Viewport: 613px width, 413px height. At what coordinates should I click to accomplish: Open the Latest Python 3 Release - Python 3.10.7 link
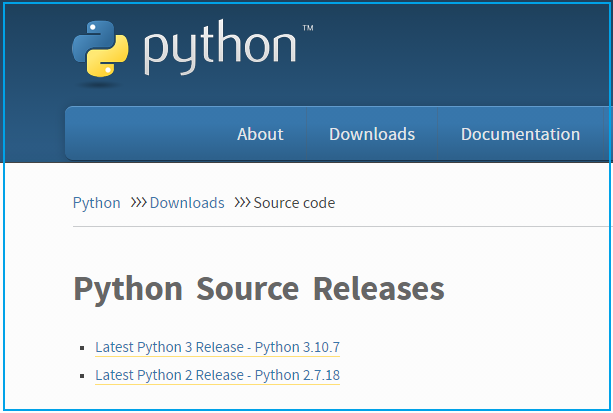[x=217, y=347]
